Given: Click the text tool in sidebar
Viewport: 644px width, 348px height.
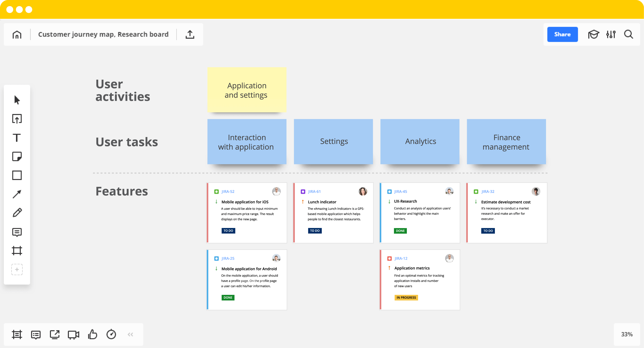Looking at the screenshot, I should pyautogui.click(x=17, y=137).
